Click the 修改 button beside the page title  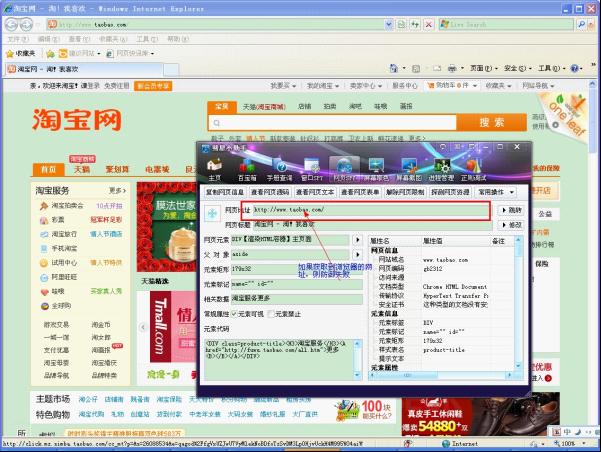pyautogui.click(x=512, y=225)
